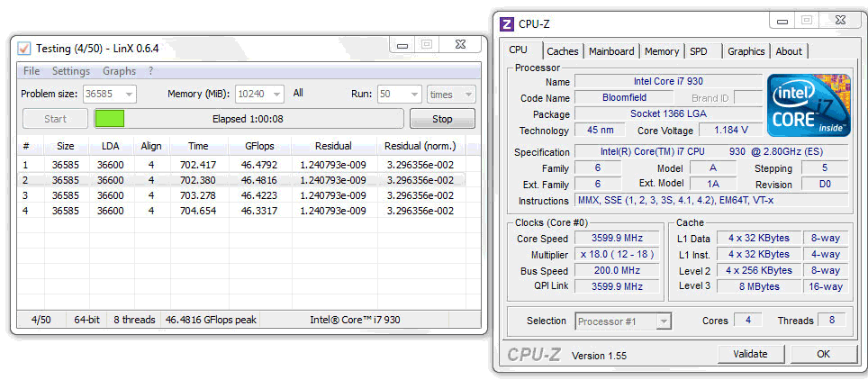This screenshot has width=868, height=380.
Task: Switch to the About tab
Action: pyautogui.click(x=789, y=51)
